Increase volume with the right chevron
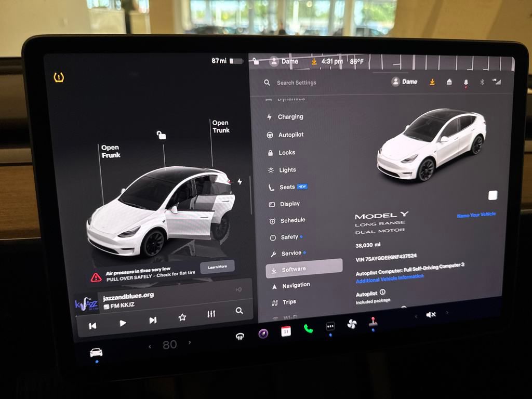 447,312
